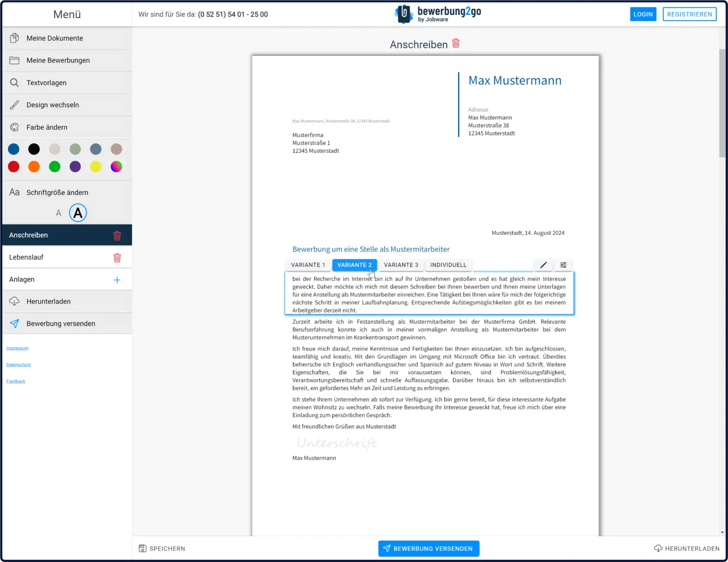Viewport: 728px width, 562px height.
Task: Click the pencil edit icon
Action: [x=544, y=265]
